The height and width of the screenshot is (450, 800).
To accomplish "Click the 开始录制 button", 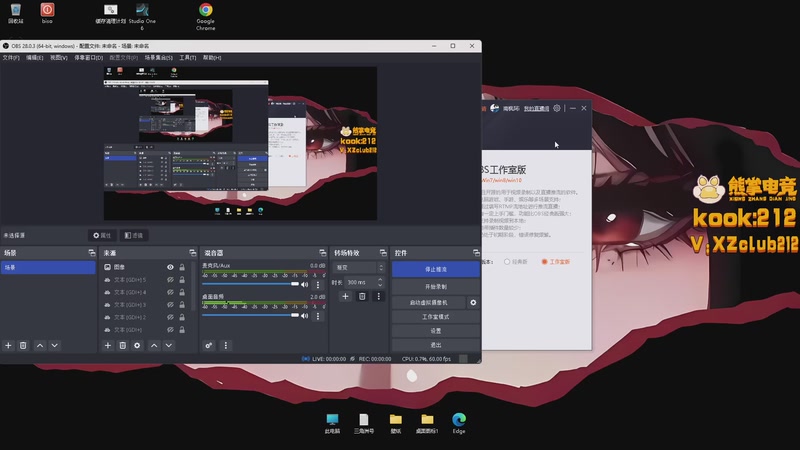I will click(x=436, y=287).
